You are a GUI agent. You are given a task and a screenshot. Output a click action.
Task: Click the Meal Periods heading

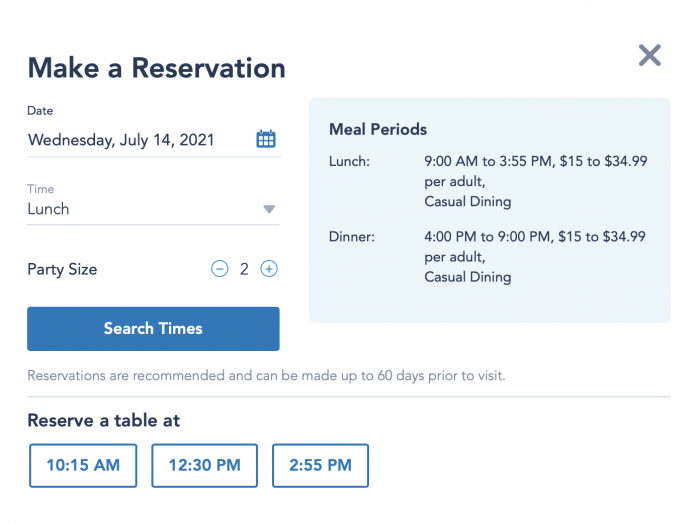click(378, 130)
